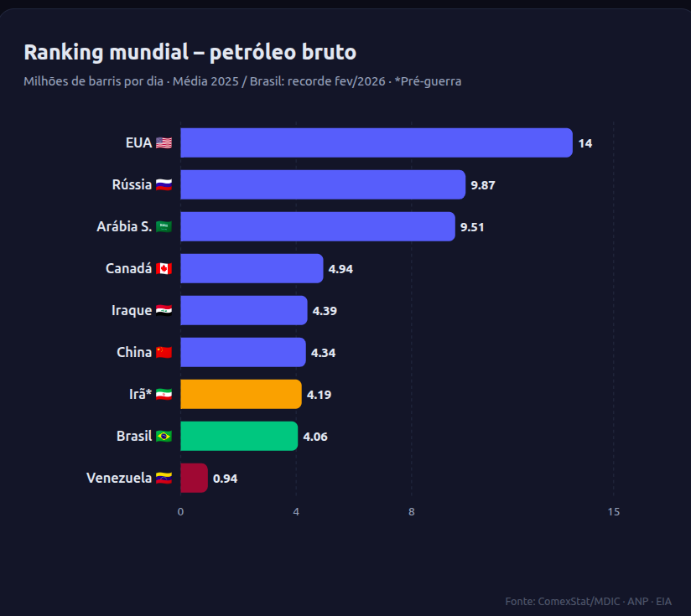The height and width of the screenshot is (616, 691).
Task: Select the orange Irã bar
Action: [241, 394]
